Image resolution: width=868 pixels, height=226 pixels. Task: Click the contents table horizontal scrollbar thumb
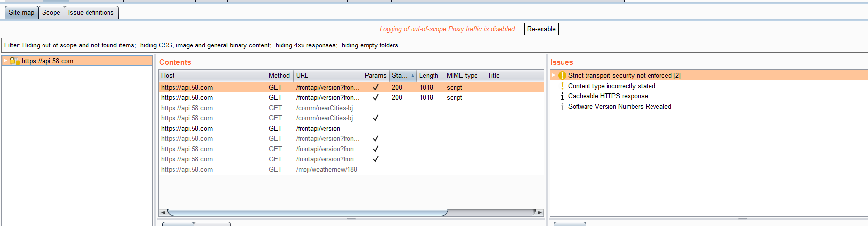(307, 212)
